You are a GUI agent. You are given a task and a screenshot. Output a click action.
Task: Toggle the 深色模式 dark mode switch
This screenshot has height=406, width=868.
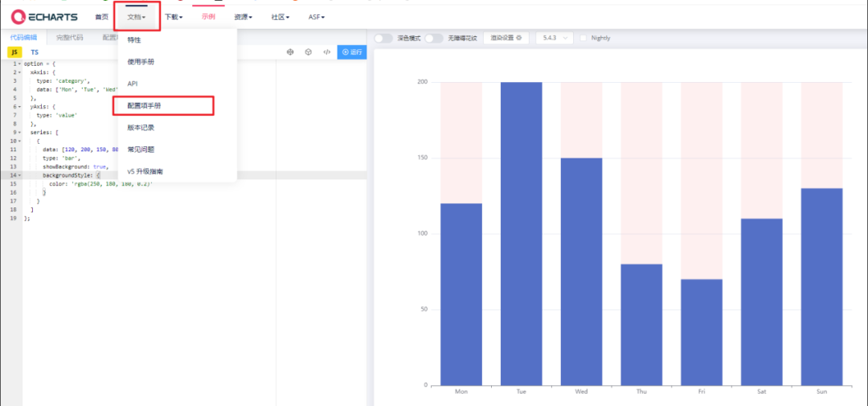pos(383,39)
